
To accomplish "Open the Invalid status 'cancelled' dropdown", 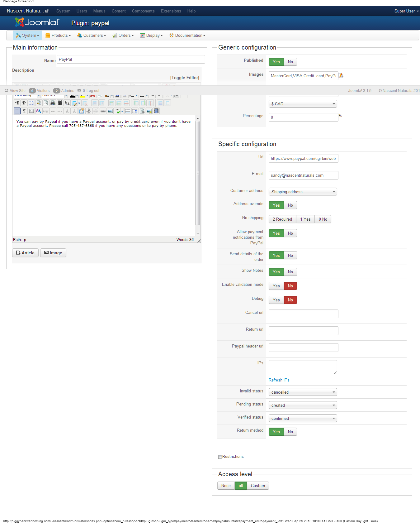I will [x=303, y=392].
